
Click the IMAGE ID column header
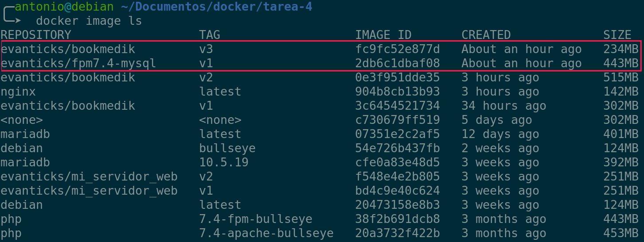(383, 35)
